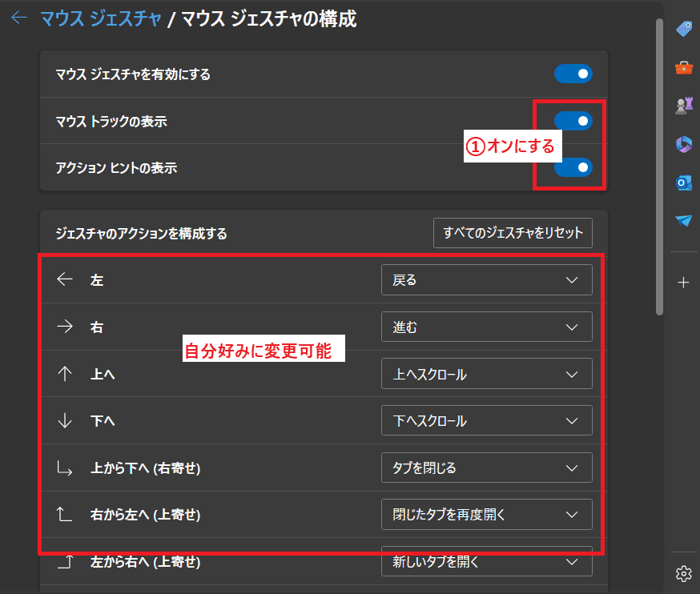Open the 下へ dropdown showing 下へスクロール
This screenshot has height=594, width=700.
486,421
